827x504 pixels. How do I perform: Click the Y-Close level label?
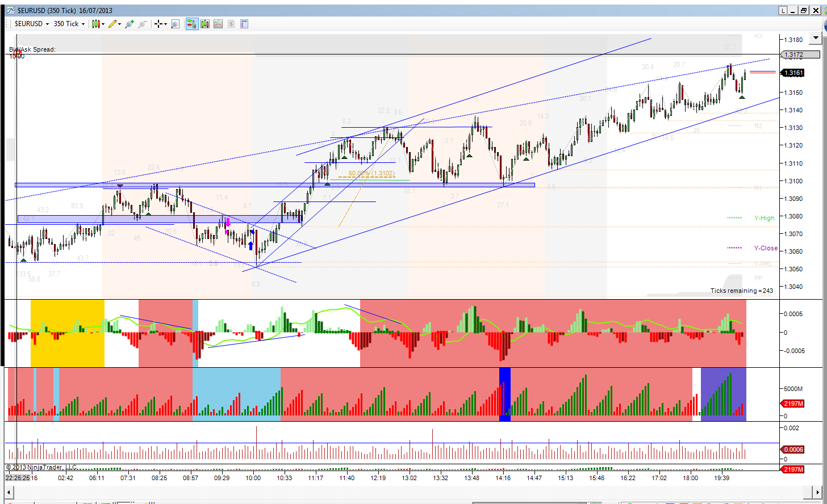[766, 248]
